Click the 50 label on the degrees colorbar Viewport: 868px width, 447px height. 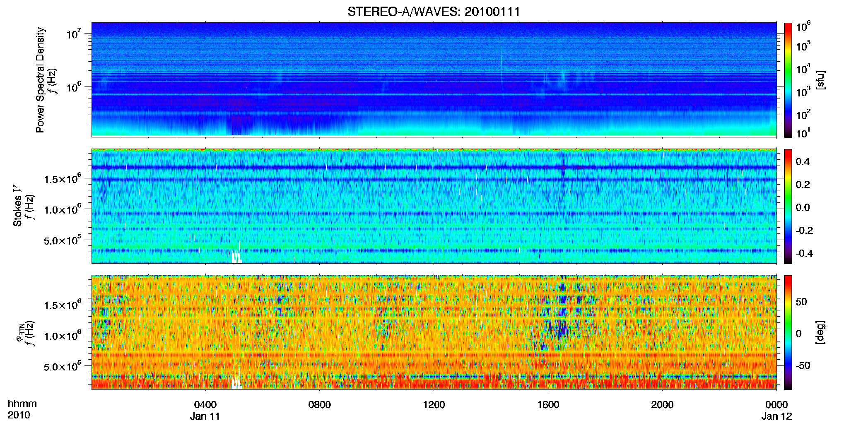[x=801, y=302]
